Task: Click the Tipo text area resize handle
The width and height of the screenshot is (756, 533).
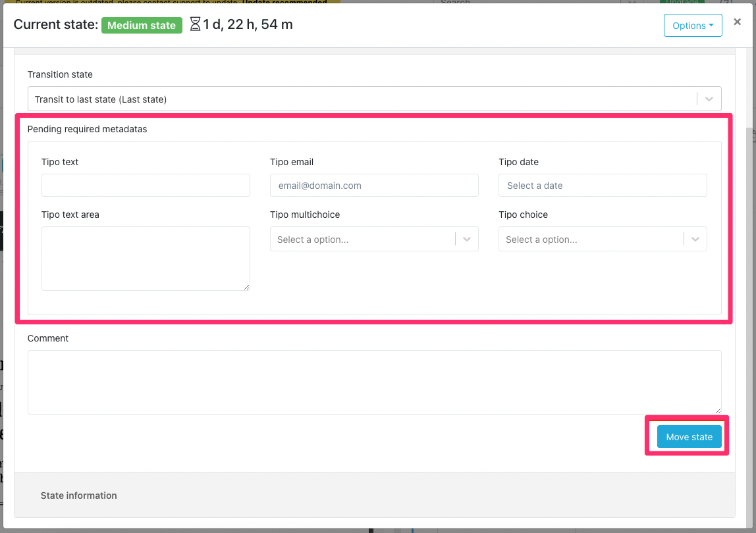Action: [247, 287]
